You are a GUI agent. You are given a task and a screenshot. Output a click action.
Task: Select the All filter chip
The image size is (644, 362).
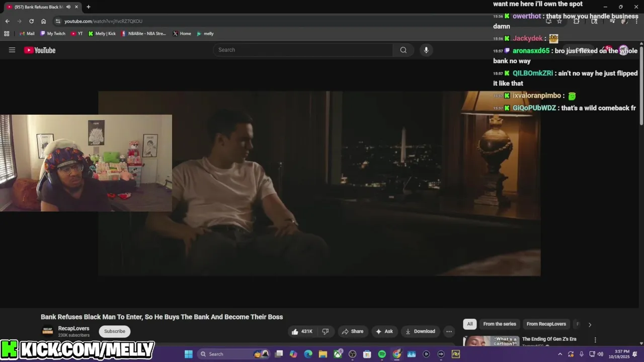pos(470,324)
